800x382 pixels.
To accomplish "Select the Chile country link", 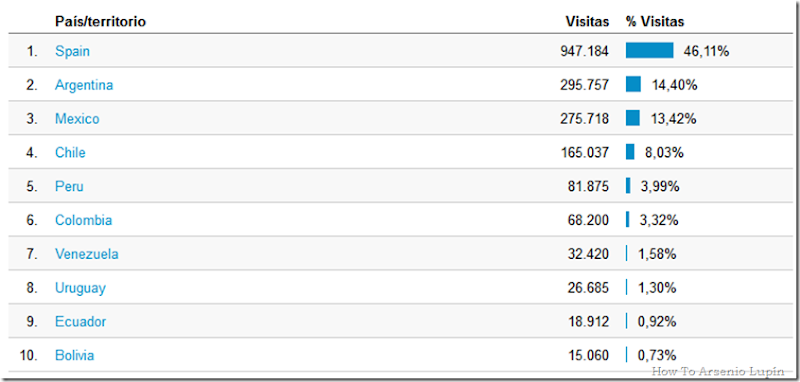I will click(70, 152).
